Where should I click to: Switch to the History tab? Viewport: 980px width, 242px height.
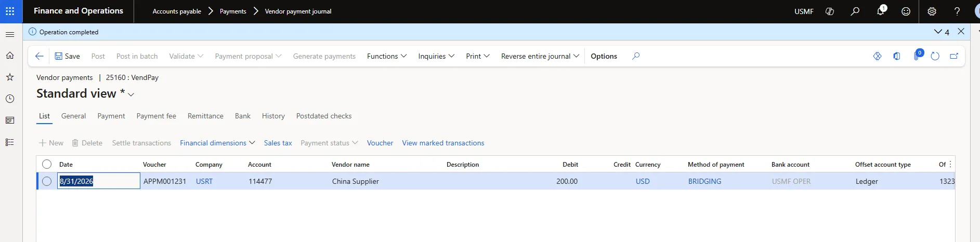click(x=273, y=116)
